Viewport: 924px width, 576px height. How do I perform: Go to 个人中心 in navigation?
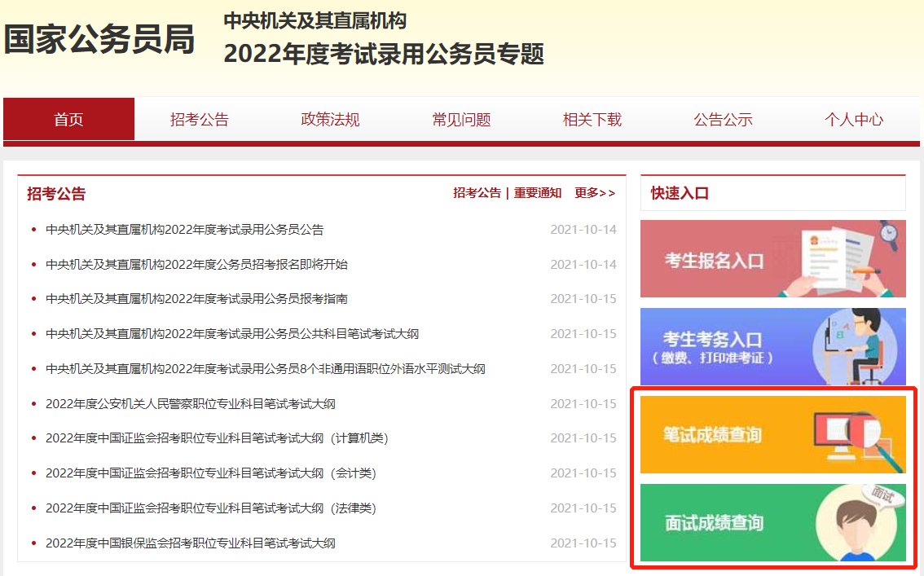853,120
